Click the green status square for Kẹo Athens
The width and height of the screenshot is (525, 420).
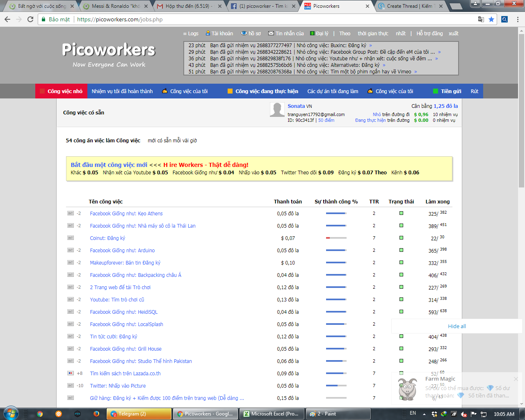401,213
